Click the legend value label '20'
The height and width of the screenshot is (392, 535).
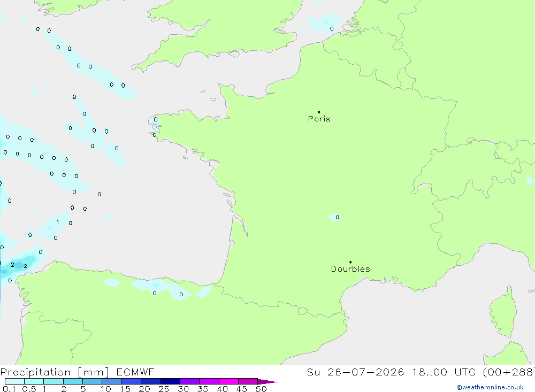coord(144,389)
